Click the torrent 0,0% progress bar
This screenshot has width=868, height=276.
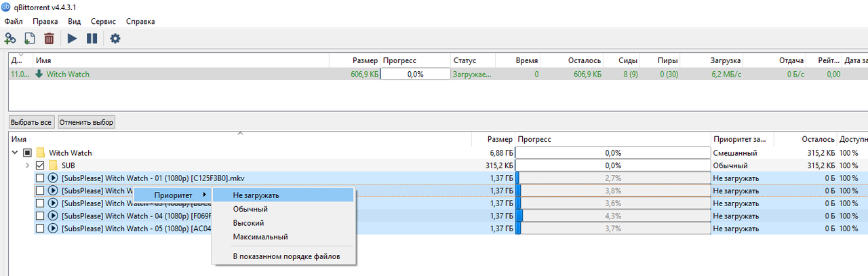tap(415, 74)
